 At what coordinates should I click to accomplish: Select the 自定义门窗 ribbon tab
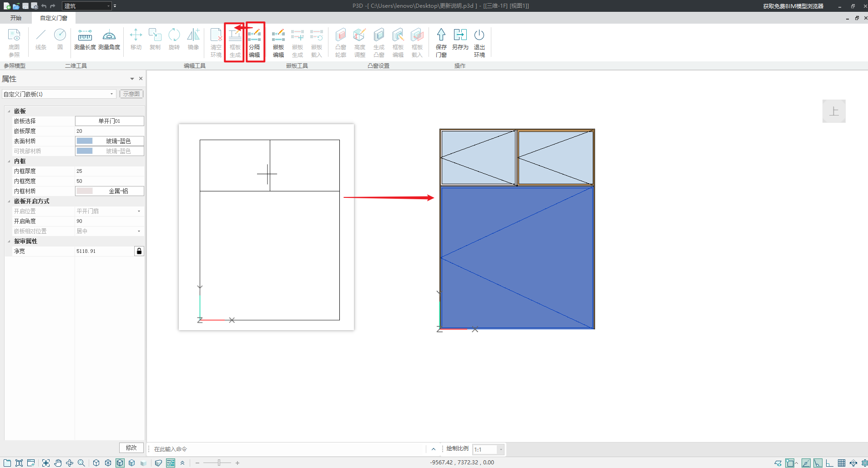point(53,18)
